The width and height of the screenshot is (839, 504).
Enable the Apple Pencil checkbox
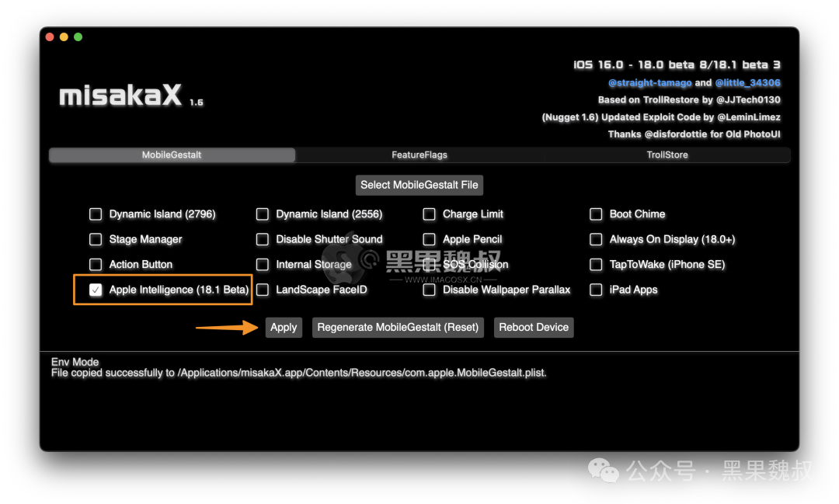pos(429,239)
